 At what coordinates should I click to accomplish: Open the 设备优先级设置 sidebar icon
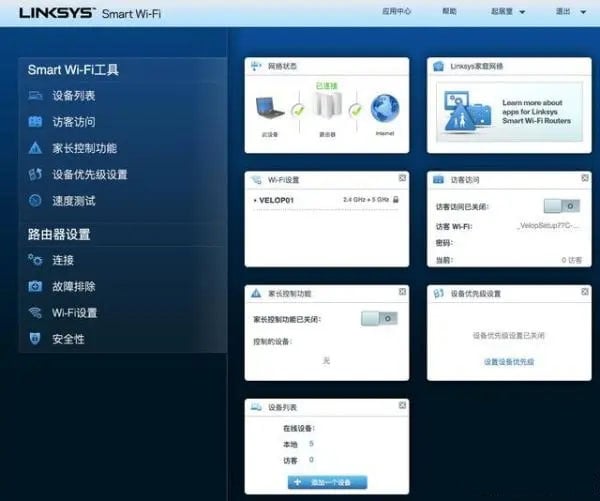35,175
